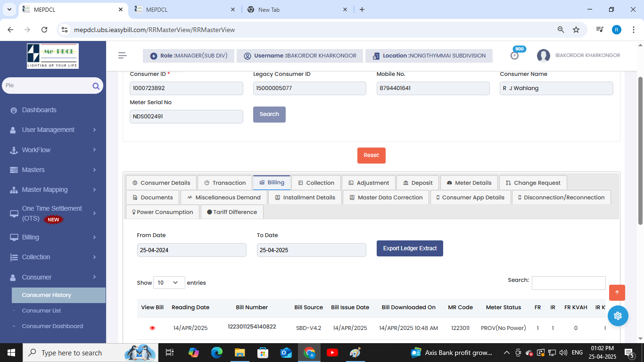Switch to Consumer Details tab
The height and width of the screenshot is (362, 644).
[161, 183]
